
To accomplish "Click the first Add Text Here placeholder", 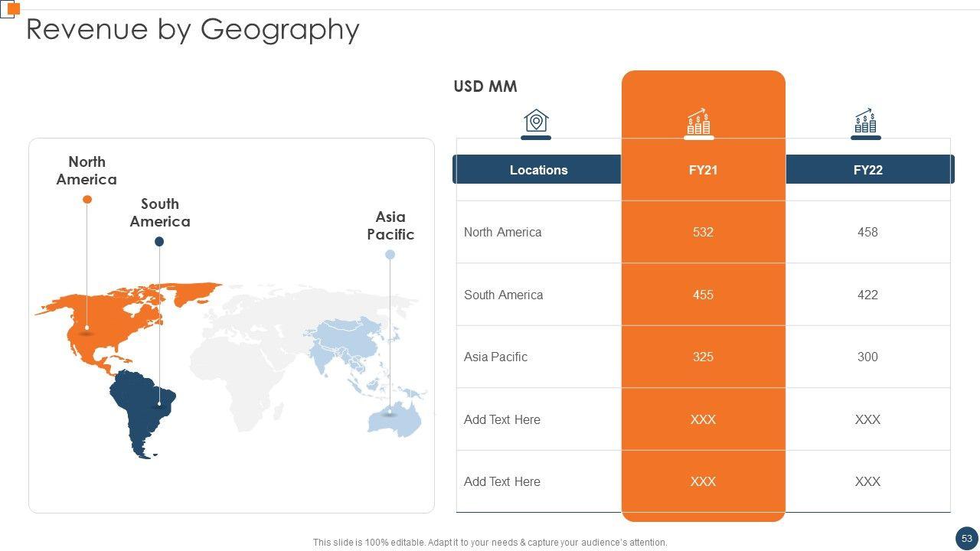I will coord(501,419).
